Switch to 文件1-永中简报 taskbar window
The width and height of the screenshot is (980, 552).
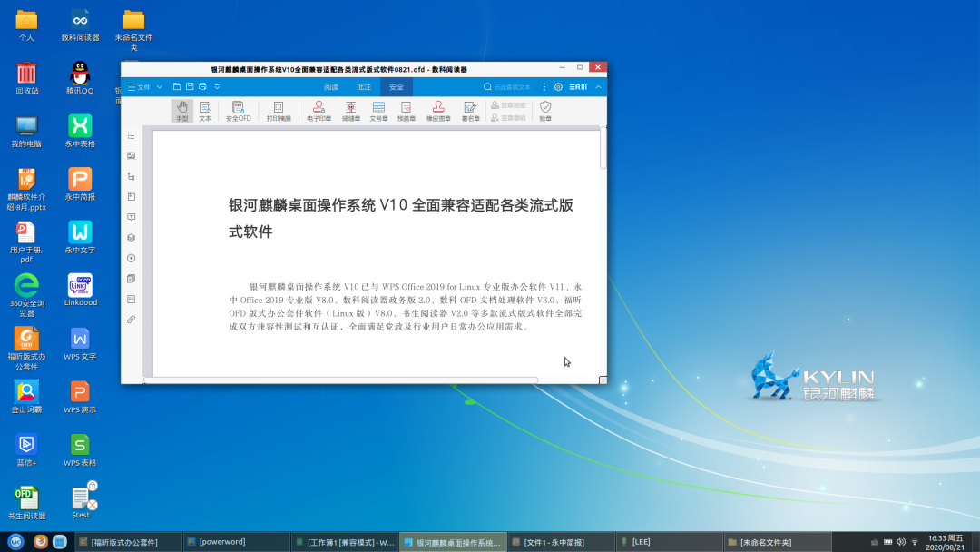click(x=562, y=542)
